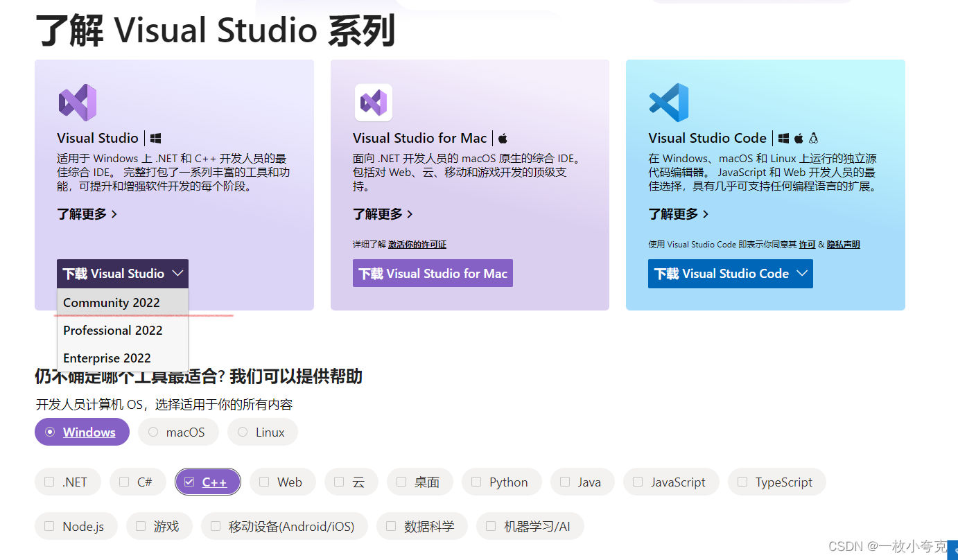Click the Windows icon beside Visual Studio title
Image resolution: width=958 pixels, height=560 pixels.
(x=156, y=138)
